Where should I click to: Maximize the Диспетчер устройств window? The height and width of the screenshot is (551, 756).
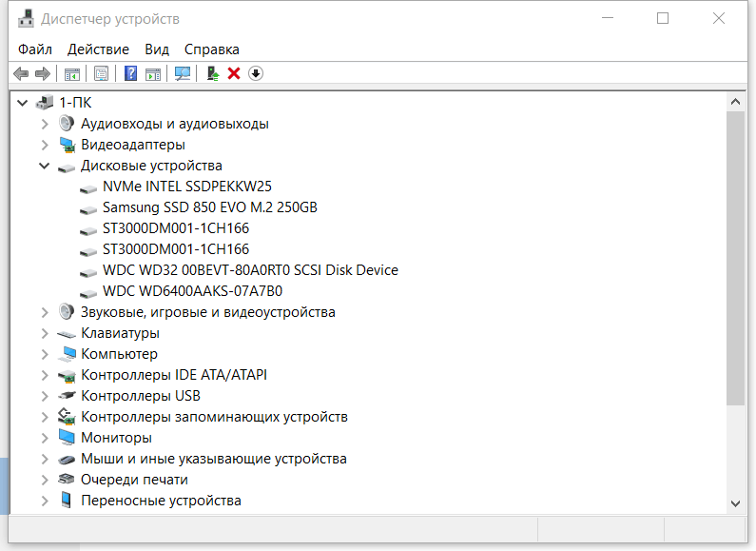point(663,18)
